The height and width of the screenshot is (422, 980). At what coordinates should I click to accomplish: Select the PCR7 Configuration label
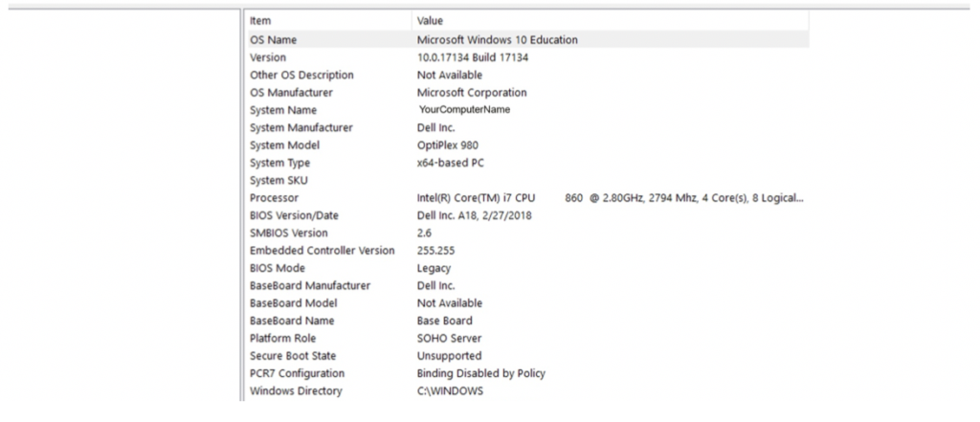point(297,372)
